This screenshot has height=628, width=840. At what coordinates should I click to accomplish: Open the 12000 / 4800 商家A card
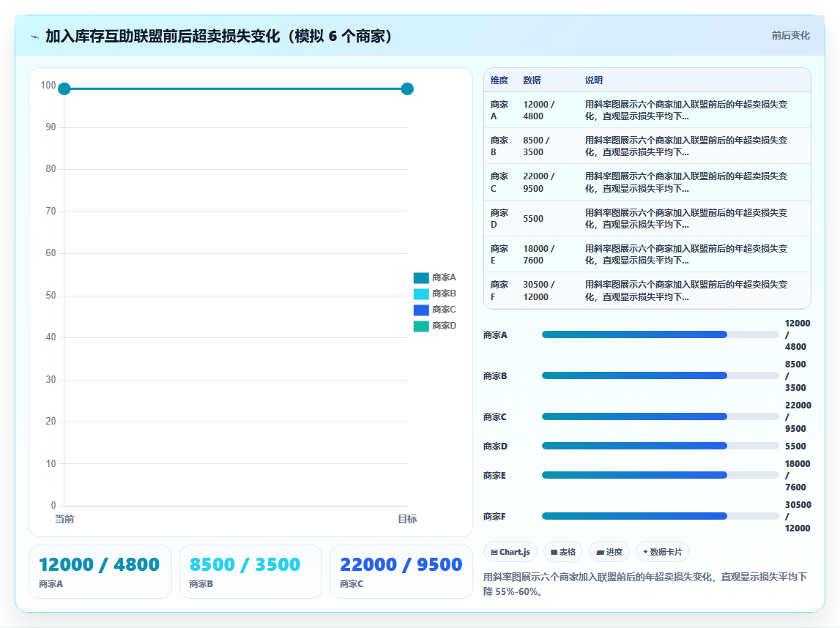coord(100,571)
